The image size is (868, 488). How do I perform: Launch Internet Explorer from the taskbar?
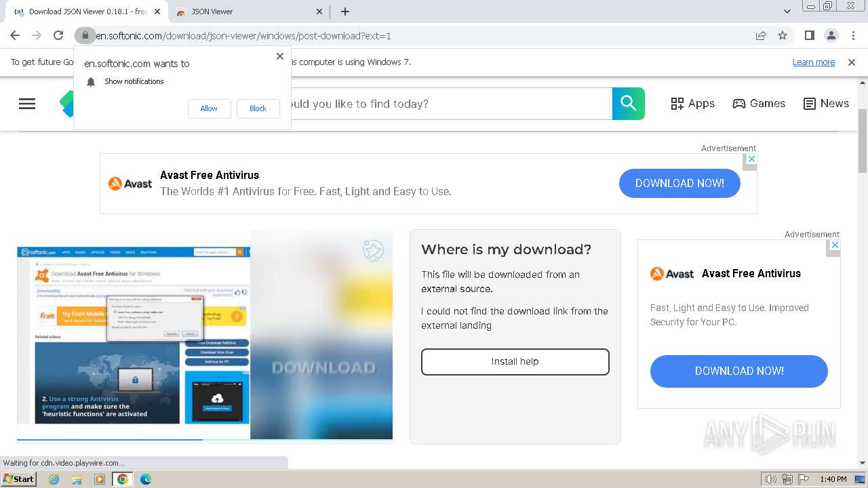click(54, 479)
